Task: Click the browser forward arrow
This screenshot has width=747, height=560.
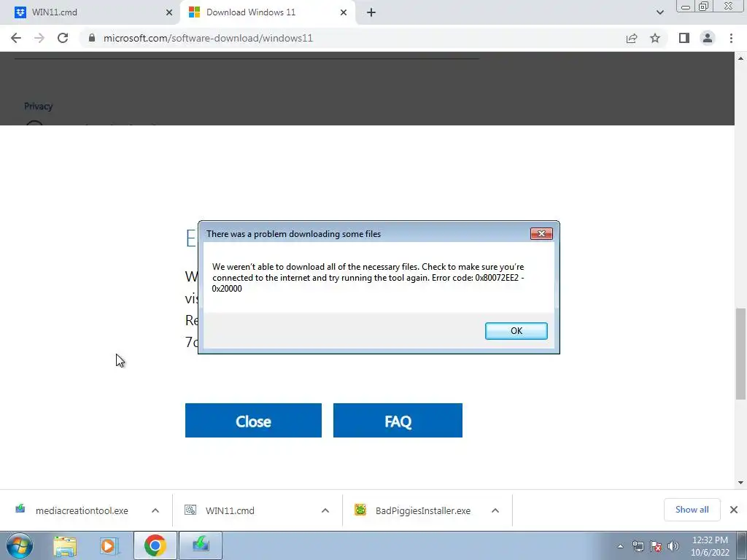Action: click(39, 38)
